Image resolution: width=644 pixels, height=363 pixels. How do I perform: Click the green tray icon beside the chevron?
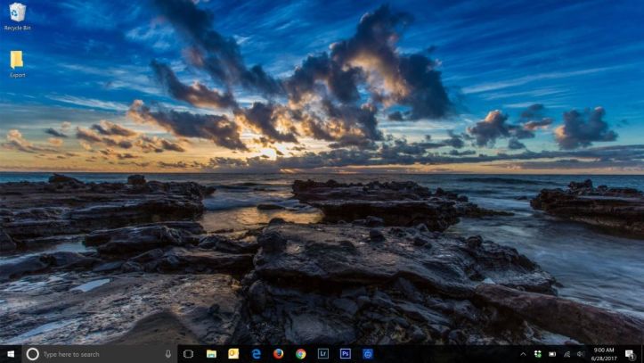pyautogui.click(x=538, y=354)
